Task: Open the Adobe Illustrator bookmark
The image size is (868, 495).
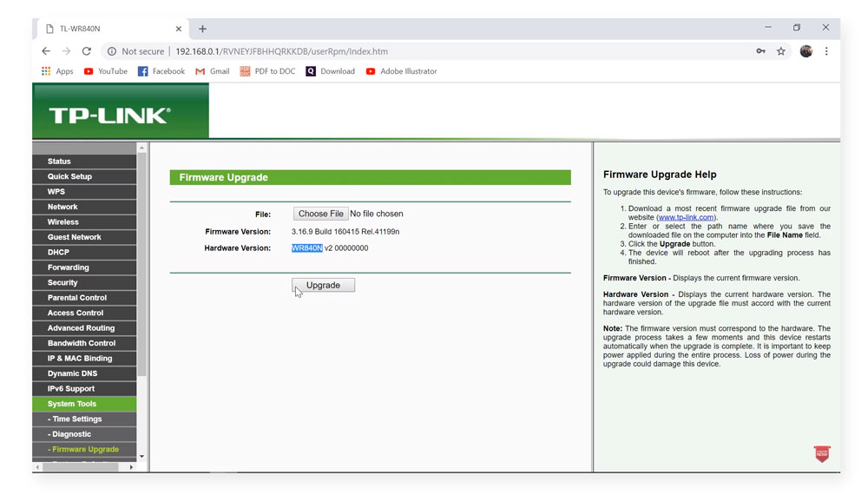Action: click(401, 71)
